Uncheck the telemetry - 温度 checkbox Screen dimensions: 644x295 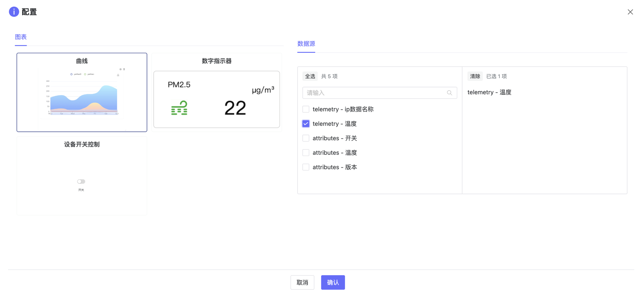(306, 124)
